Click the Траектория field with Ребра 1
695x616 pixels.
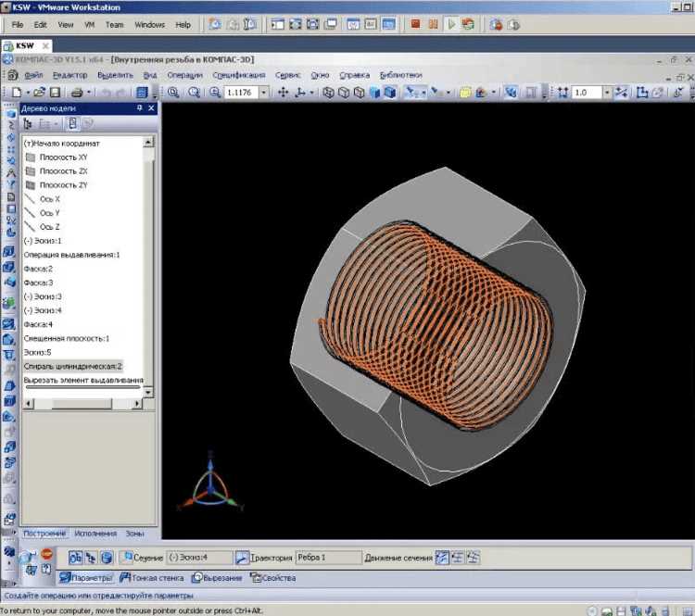pyautogui.click(x=329, y=558)
